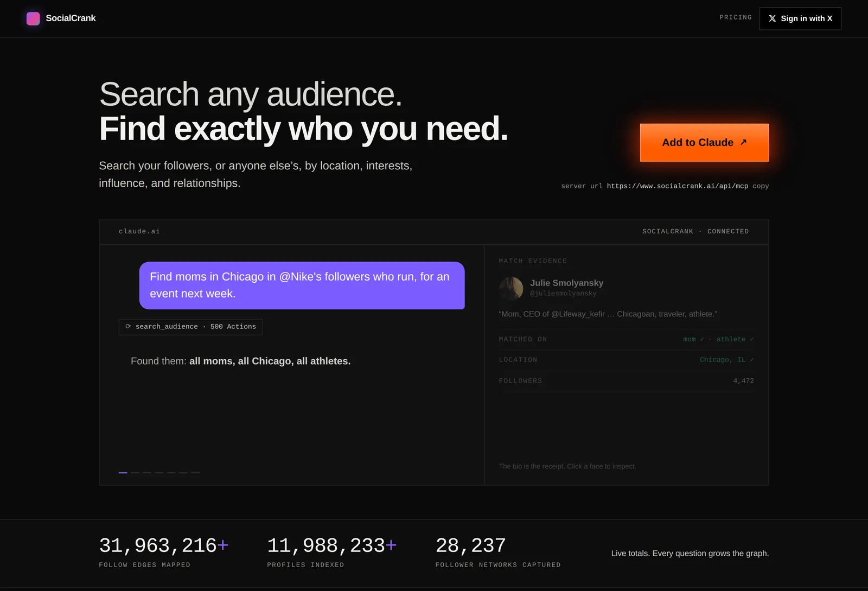868x591 pixels.
Task: Click the 31,963,216+ follow edges stat
Action: [164, 545]
